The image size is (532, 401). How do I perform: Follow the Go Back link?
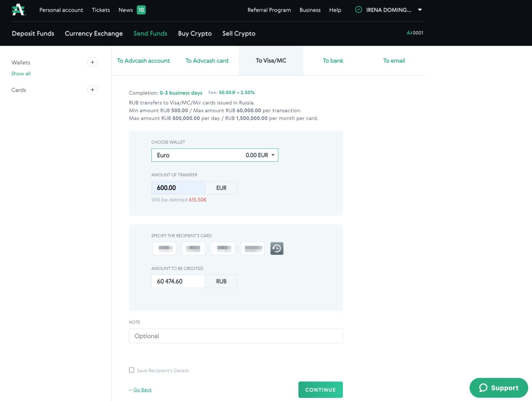[142, 390]
